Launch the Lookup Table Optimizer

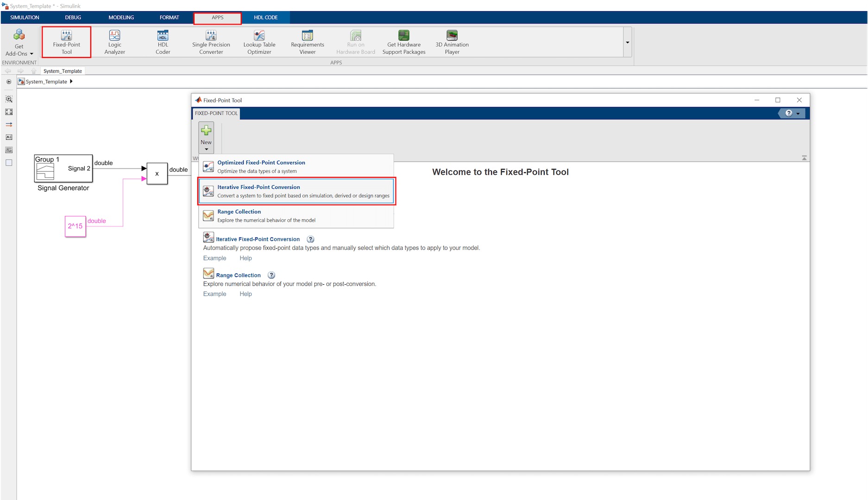259,42
